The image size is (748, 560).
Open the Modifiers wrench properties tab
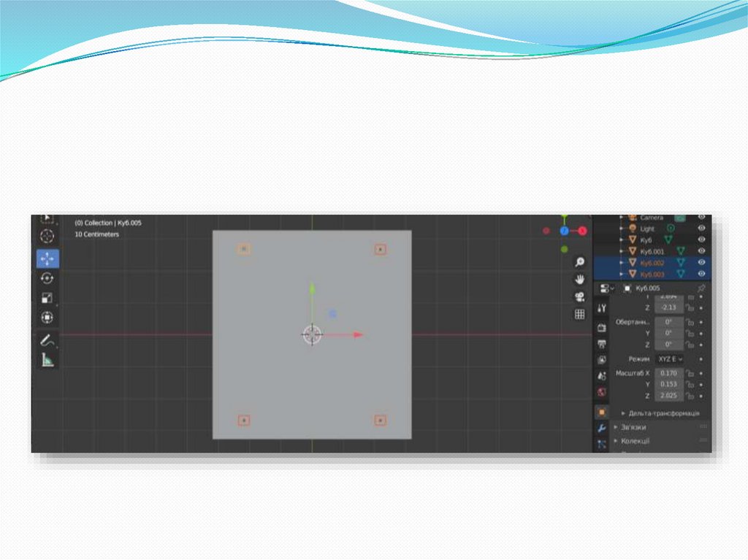click(602, 428)
